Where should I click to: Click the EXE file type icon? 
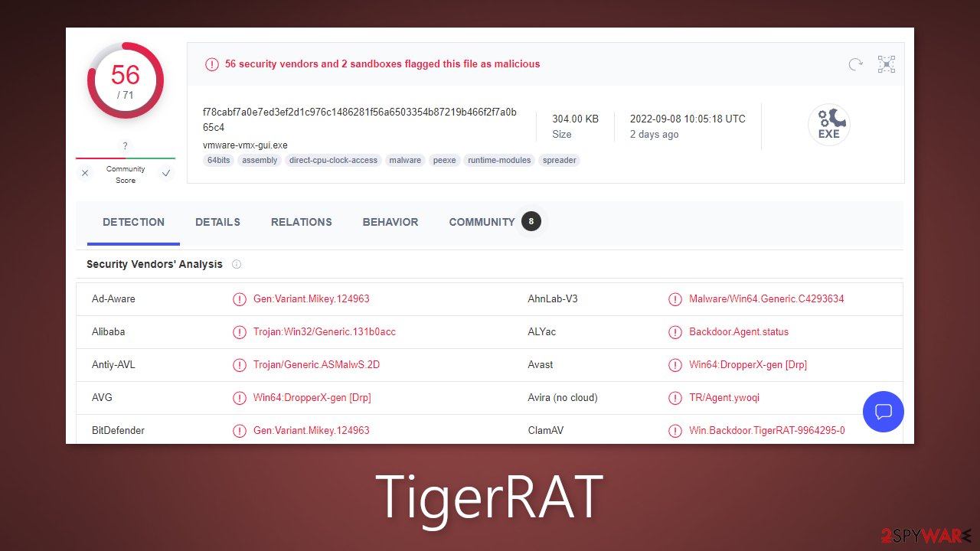coord(829,124)
